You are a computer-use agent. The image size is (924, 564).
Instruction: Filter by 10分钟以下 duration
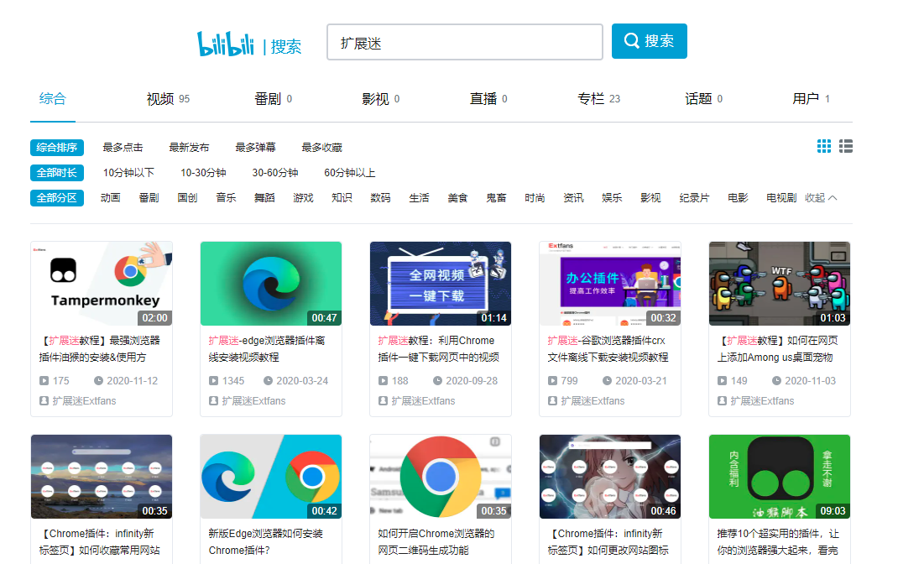pos(128,173)
